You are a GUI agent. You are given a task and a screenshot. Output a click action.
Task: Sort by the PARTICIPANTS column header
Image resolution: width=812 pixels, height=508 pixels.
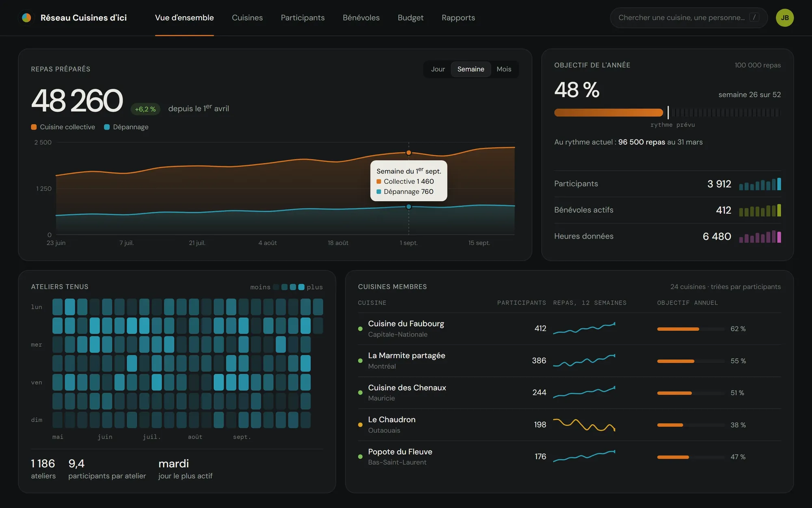tap(521, 303)
